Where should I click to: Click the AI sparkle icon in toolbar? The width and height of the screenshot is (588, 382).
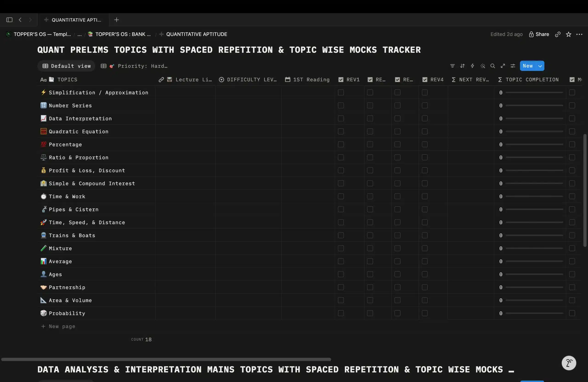(483, 66)
